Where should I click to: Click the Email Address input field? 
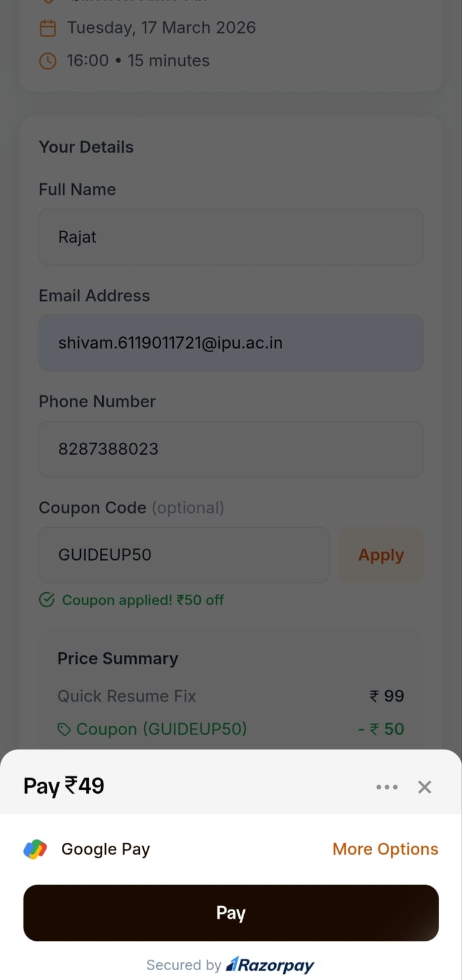pyautogui.click(x=231, y=343)
